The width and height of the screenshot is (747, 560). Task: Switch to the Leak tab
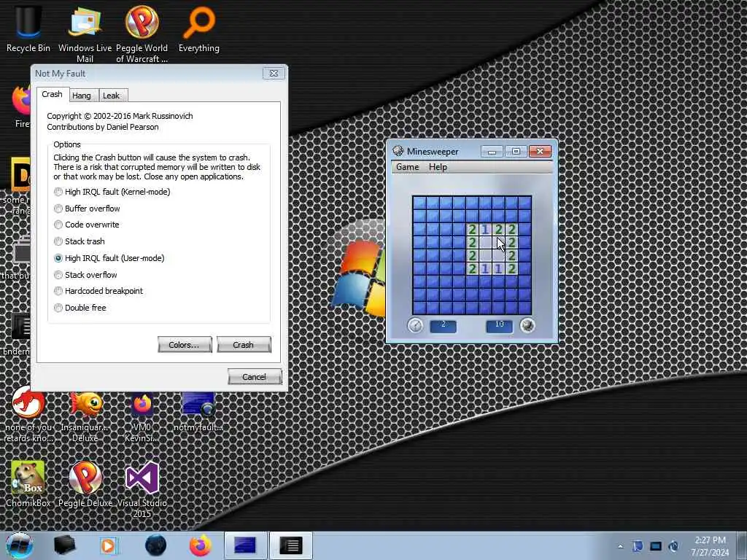tap(112, 96)
